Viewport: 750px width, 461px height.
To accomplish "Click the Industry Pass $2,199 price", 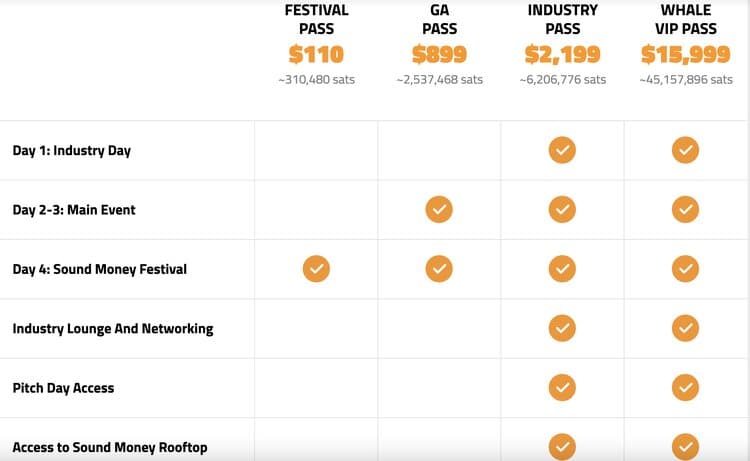I will (562, 54).
